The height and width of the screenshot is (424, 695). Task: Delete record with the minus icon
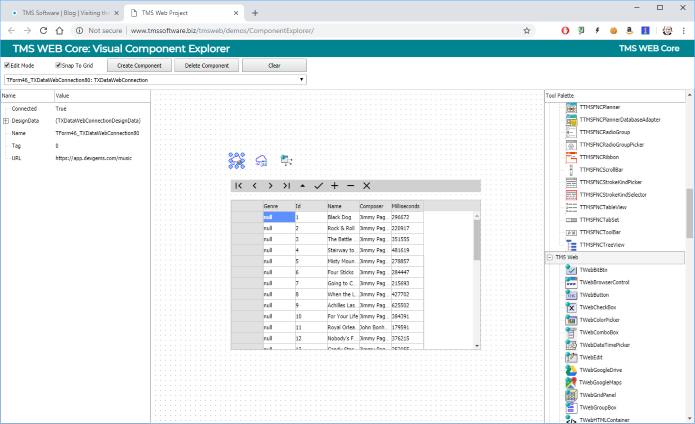click(351, 186)
